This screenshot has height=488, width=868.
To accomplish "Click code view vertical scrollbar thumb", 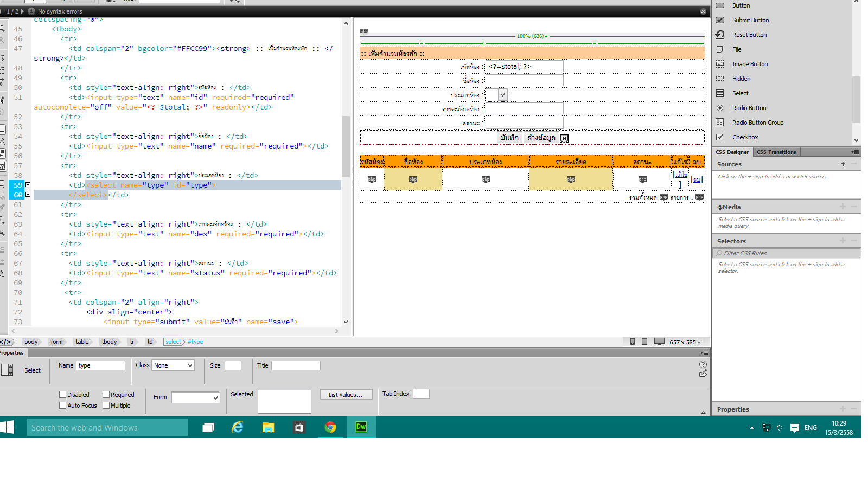I will click(x=346, y=146).
